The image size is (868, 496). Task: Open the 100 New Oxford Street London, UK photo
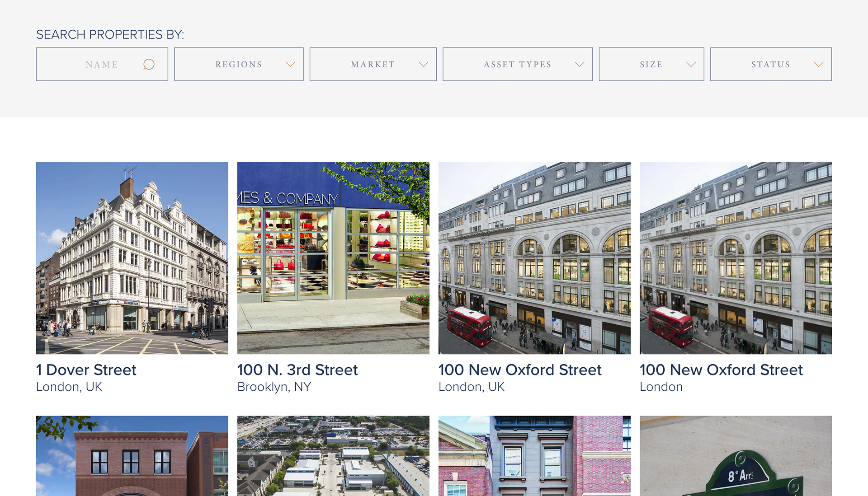tap(534, 258)
